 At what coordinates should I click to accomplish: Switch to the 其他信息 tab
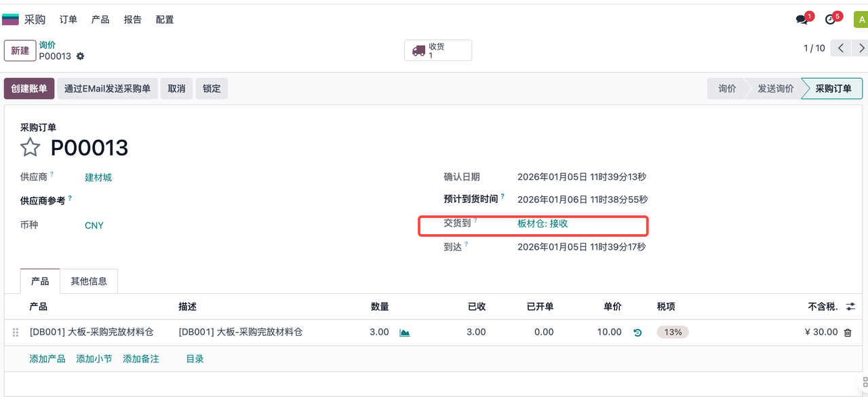pyautogui.click(x=90, y=281)
